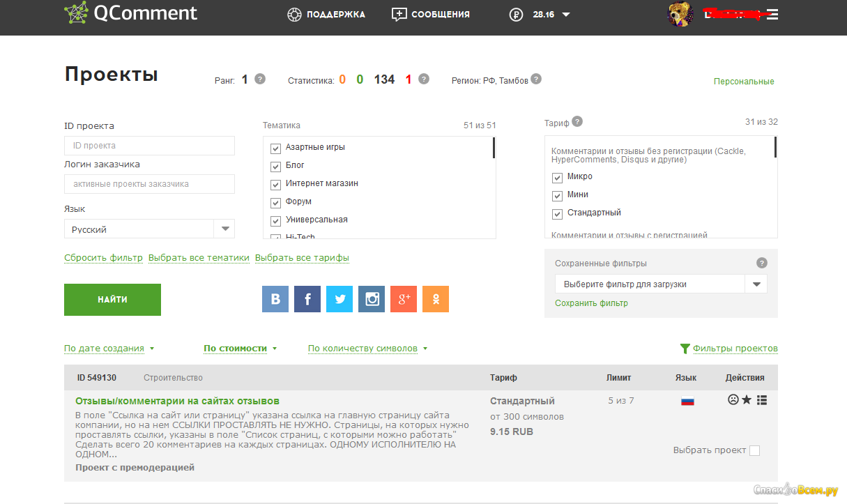Click Сбросить фильтр link
This screenshot has height=504, width=847.
click(x=103, y=257)
